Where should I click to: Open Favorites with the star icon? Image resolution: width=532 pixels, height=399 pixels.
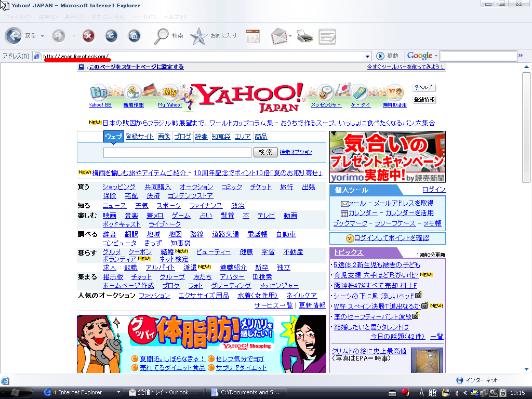pyautogui.click(x=199, y=36)
